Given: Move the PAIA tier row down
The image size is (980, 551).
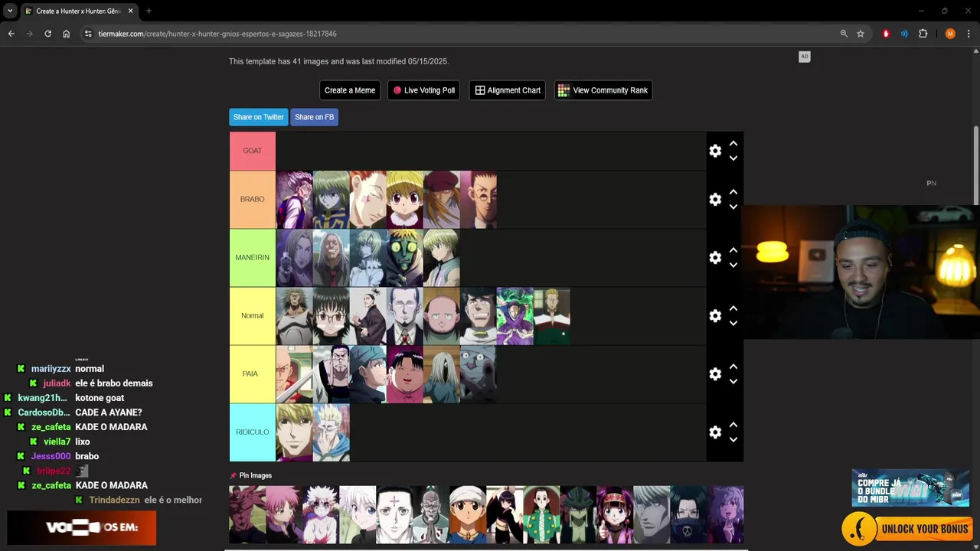Looking at the screenshot, I should tap(733, 382).
